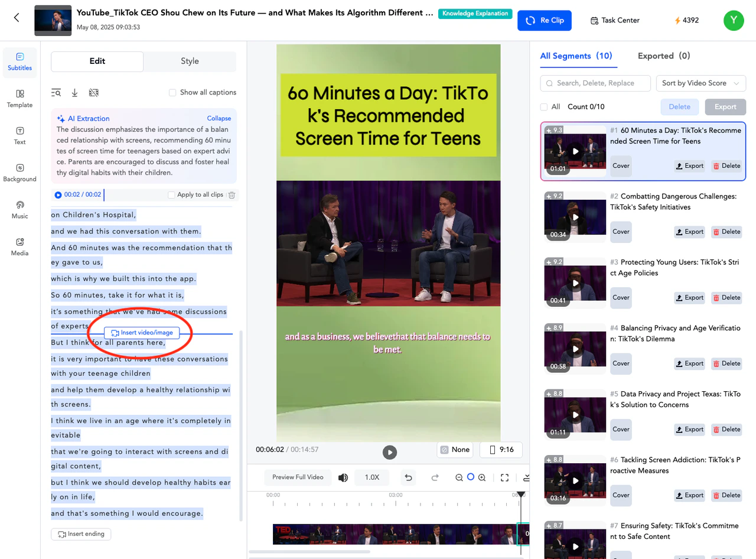The image size is (756, 559).
Task: Click Cover for segment #2
Action: click(621, 232)
